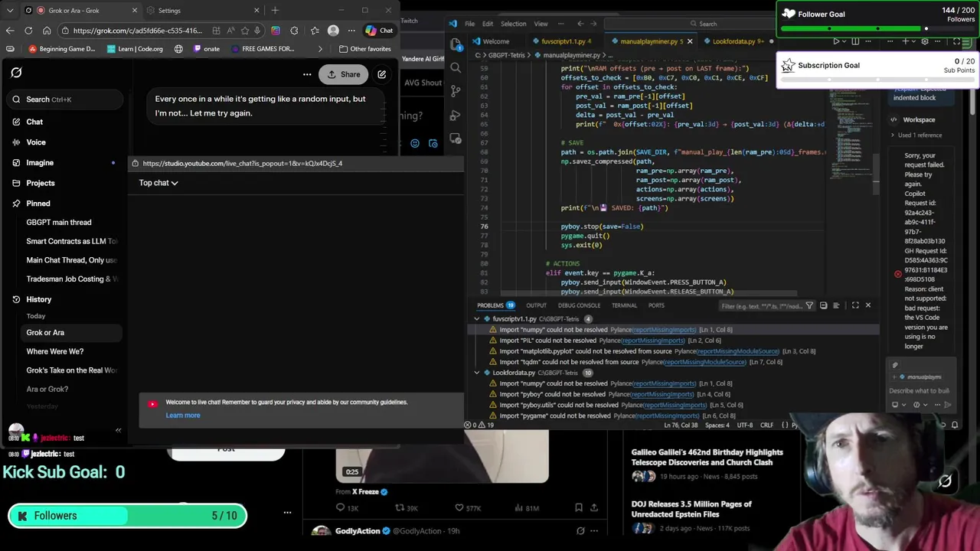Show more bookmarks with chevron
This screenshot has height=551, width=980.
pos(320,49)
